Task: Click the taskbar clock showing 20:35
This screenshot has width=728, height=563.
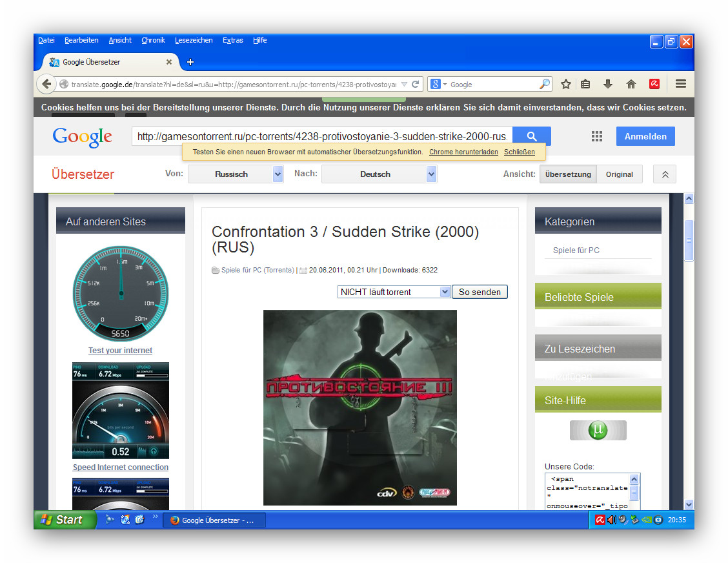Action: pos(676,520)
